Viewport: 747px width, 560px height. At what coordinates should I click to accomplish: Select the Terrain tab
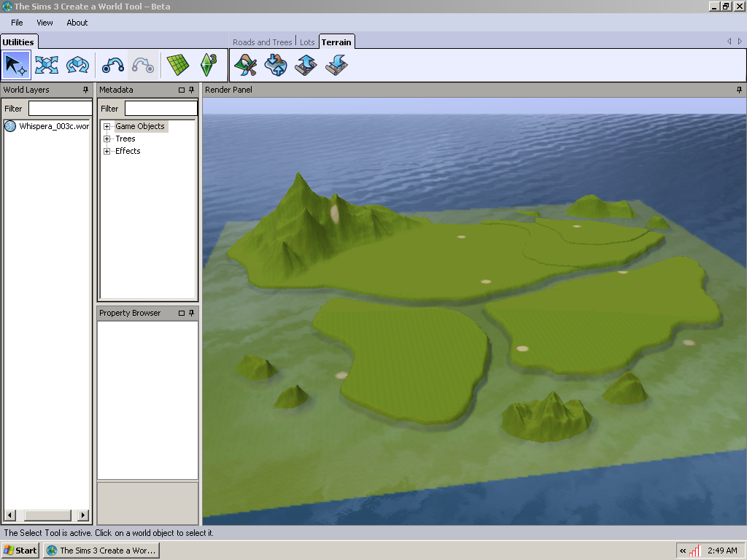point(336,42)
